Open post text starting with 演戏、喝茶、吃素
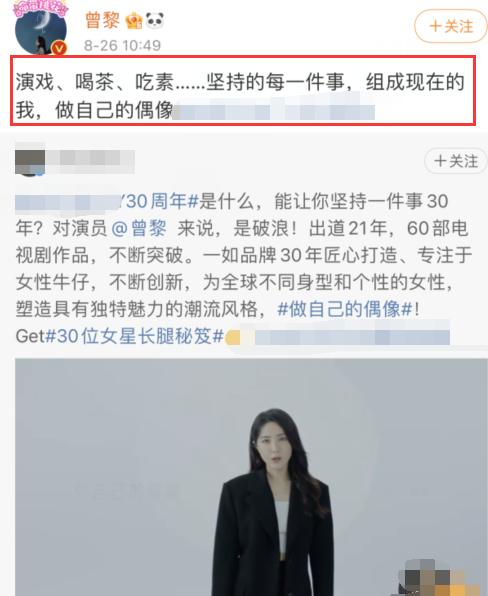This screenshot has width=488, height=596. [x=240, y=96]
